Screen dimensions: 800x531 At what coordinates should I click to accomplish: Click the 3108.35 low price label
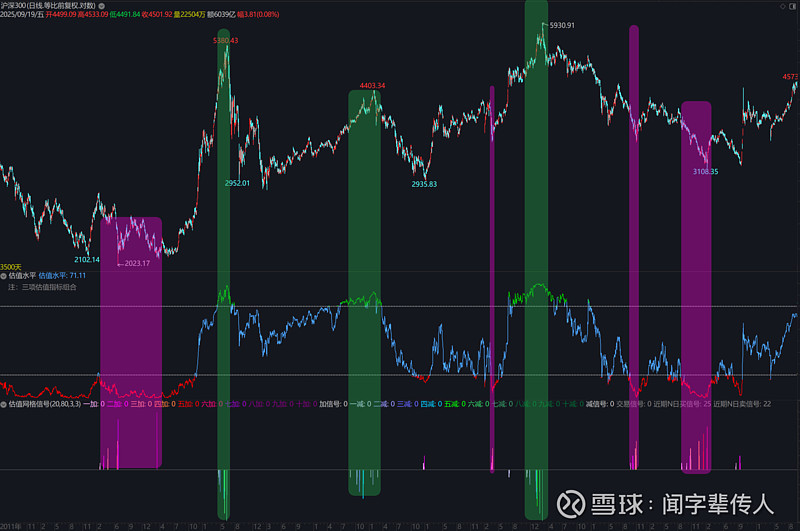[x=705, y=172]
